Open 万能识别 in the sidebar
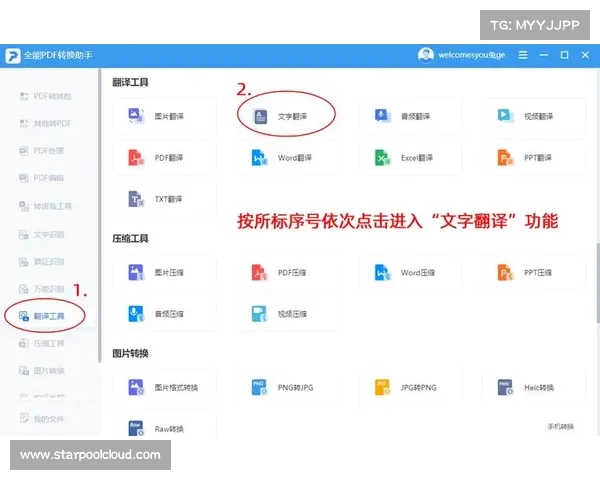The image size is (600, 480). click(x=41, y=289)
